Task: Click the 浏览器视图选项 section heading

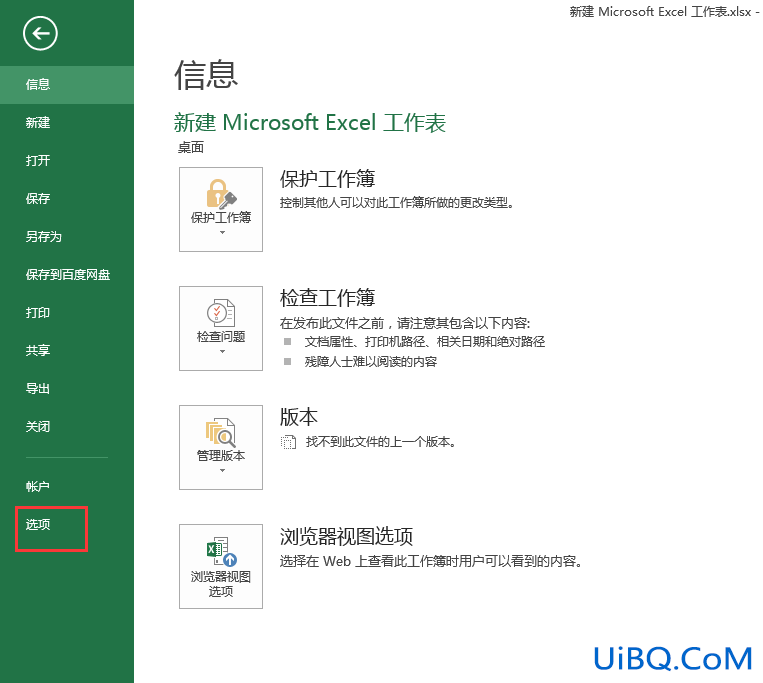Action: pyautogui.click(x=346, y=536)
